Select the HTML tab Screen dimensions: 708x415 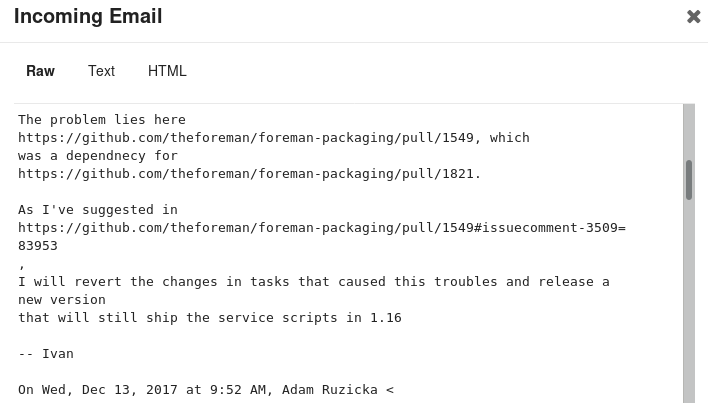pyautogui.click(x=167, y=71)
